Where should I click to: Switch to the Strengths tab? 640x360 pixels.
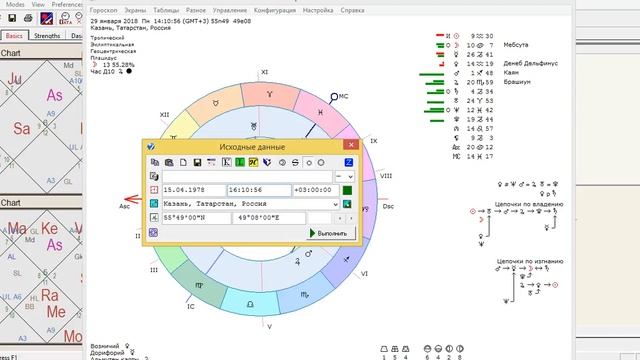pyautogui.click(x=47, y=36)
